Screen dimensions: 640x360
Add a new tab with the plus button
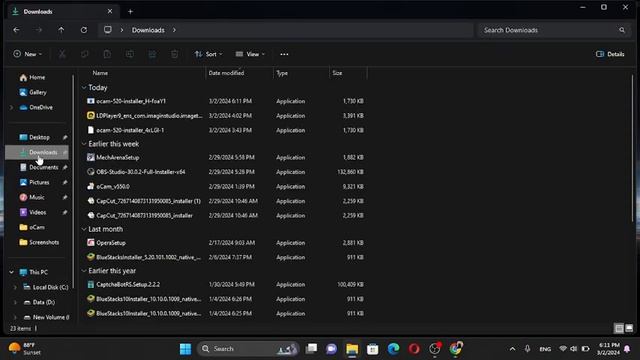[x=130, y=11]
